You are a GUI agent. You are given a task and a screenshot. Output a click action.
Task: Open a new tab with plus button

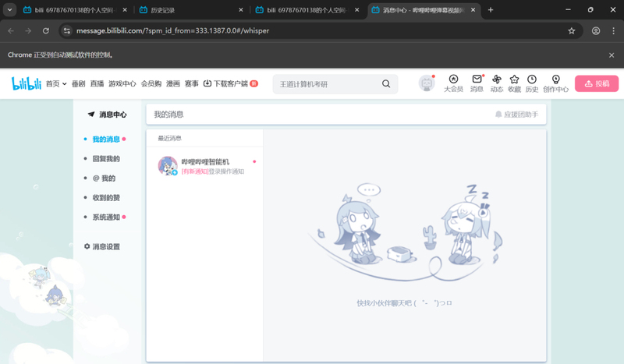coord(491,10)
